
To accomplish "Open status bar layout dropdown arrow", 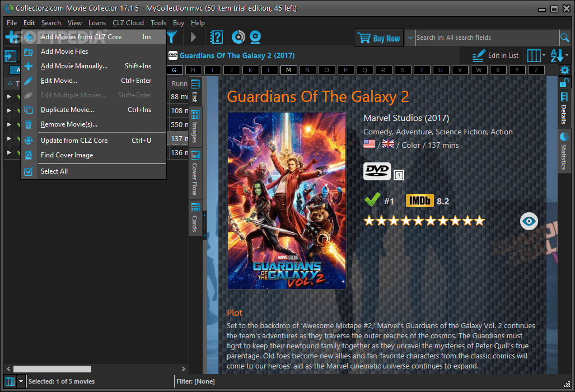I will [21, 381].
